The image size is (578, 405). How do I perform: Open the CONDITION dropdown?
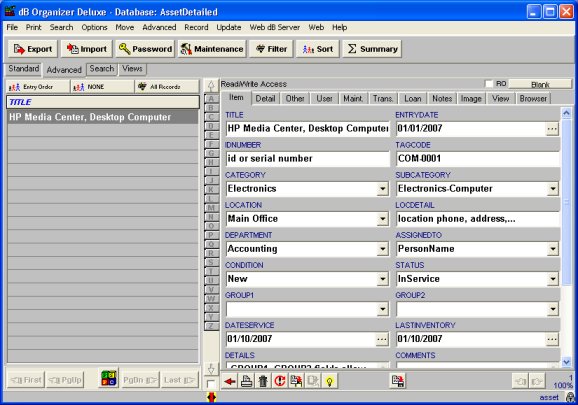pyautogui.click(x=383, y=279)
